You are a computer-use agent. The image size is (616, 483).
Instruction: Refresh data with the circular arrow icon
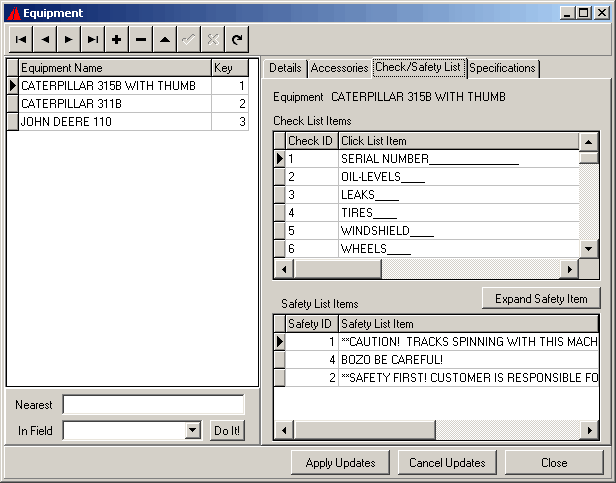pyautogui.click(x=236, y=39)
